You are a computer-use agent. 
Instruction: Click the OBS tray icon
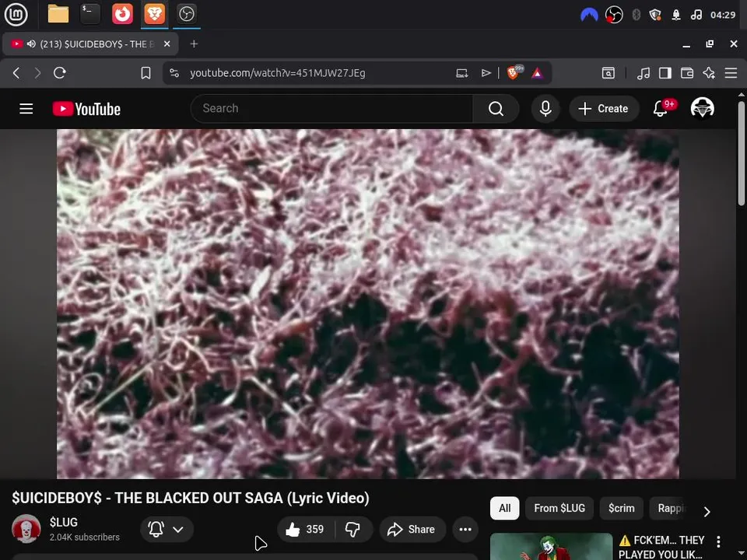click(614, 15)
